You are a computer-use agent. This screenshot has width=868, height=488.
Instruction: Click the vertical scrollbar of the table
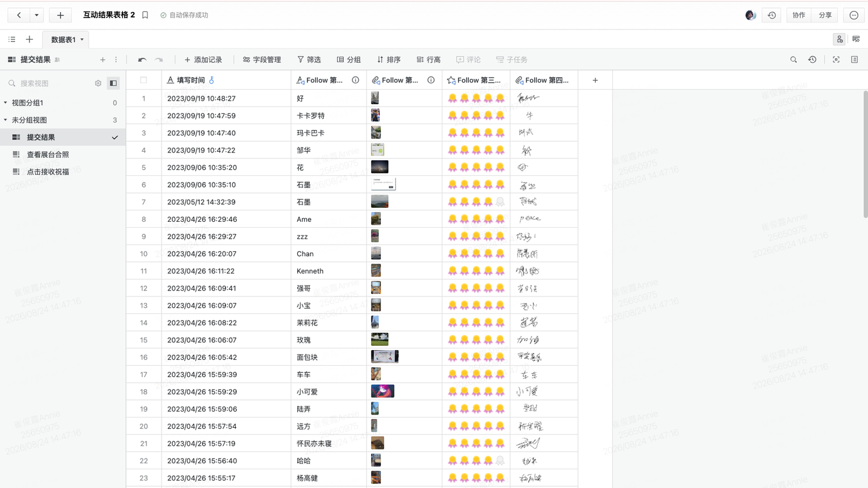point(865,154)
